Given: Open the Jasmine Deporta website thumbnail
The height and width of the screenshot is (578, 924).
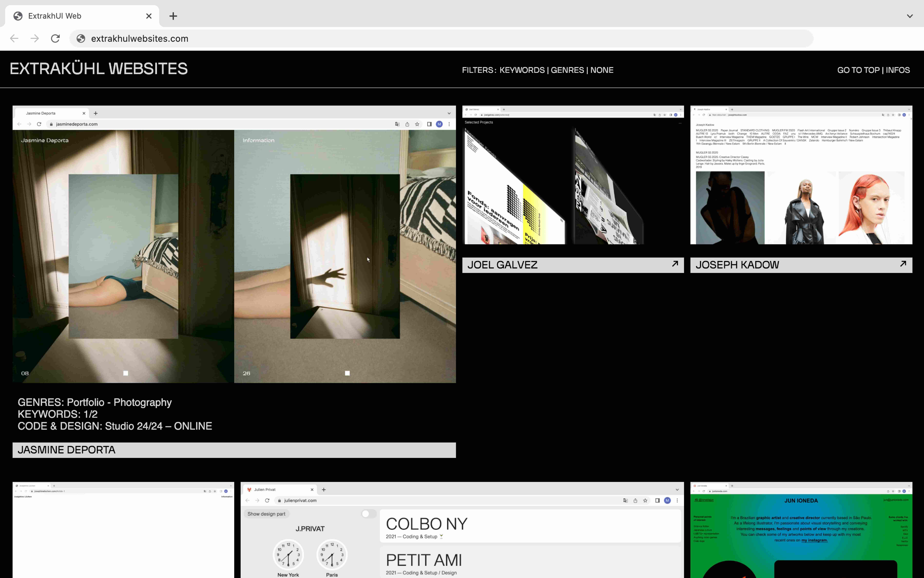Looking at the screenshot, I should [x=234, y=244].
